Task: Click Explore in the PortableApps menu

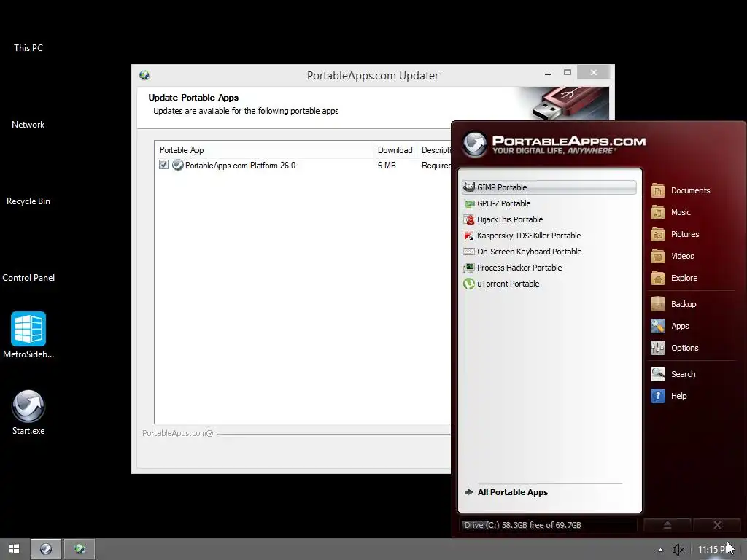Action: [674, 278]
